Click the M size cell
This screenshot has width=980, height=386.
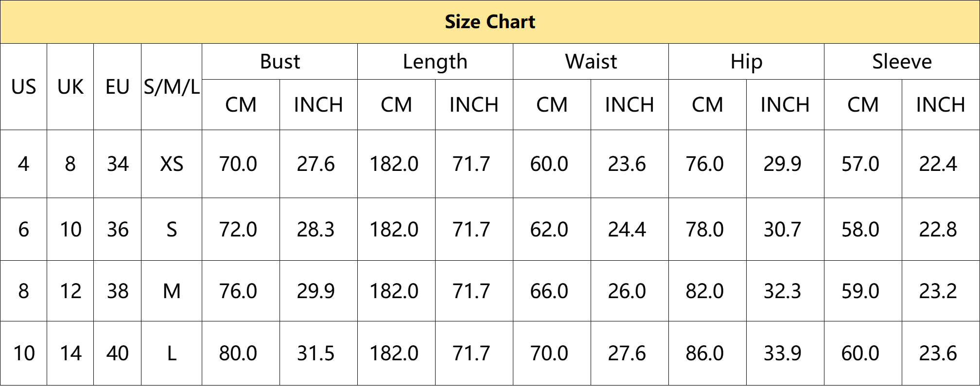tap(172, 291)
